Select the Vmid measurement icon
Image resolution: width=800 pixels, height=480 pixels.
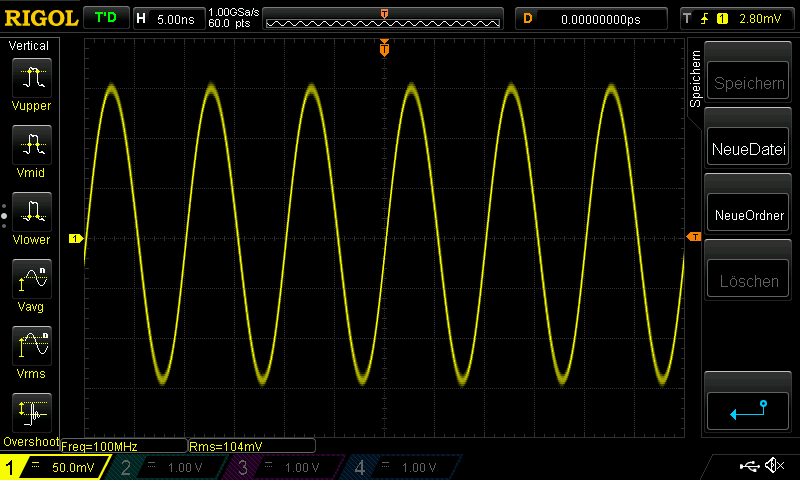click(32, 145)
